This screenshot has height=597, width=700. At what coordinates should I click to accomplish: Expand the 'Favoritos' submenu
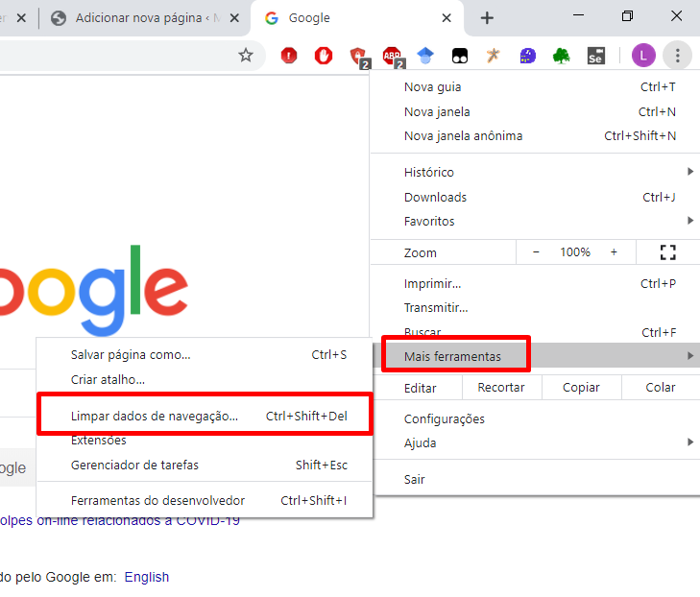[x=535, y=222]
